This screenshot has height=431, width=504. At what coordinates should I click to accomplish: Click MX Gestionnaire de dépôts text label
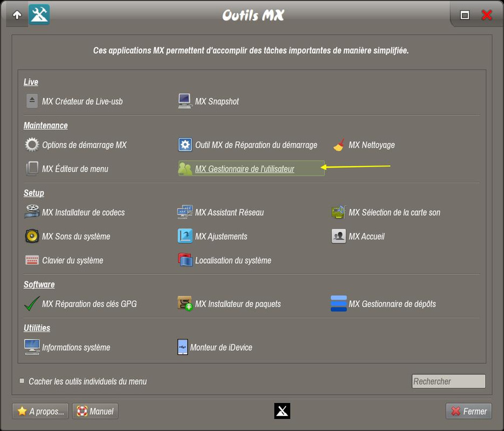[x=392, y=304]
